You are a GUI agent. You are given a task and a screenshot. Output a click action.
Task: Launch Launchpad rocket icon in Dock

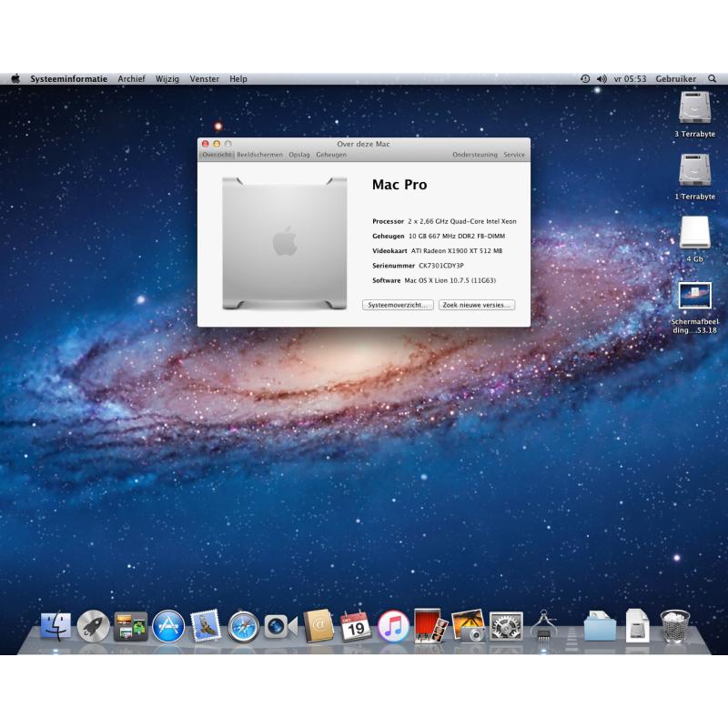94,626
